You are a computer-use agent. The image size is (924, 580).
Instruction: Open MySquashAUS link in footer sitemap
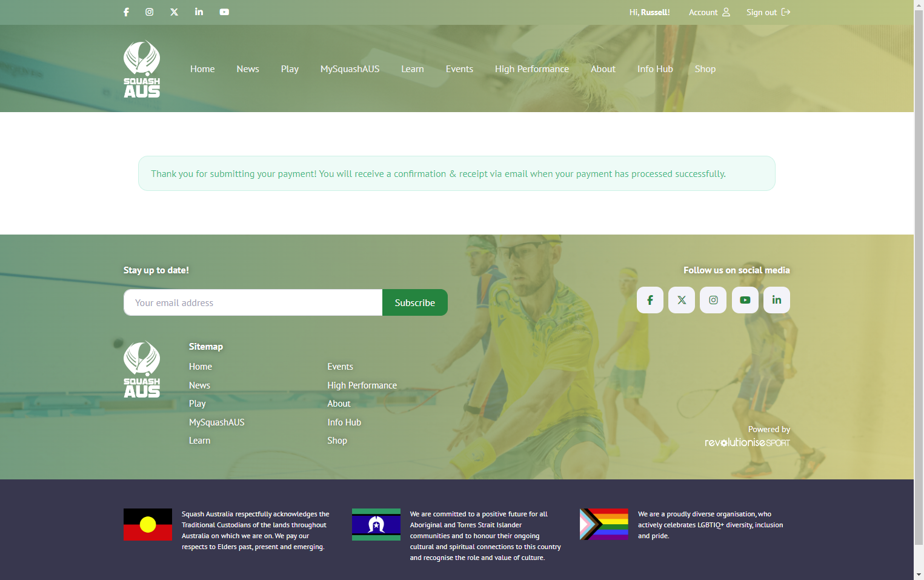pos(217,422)
